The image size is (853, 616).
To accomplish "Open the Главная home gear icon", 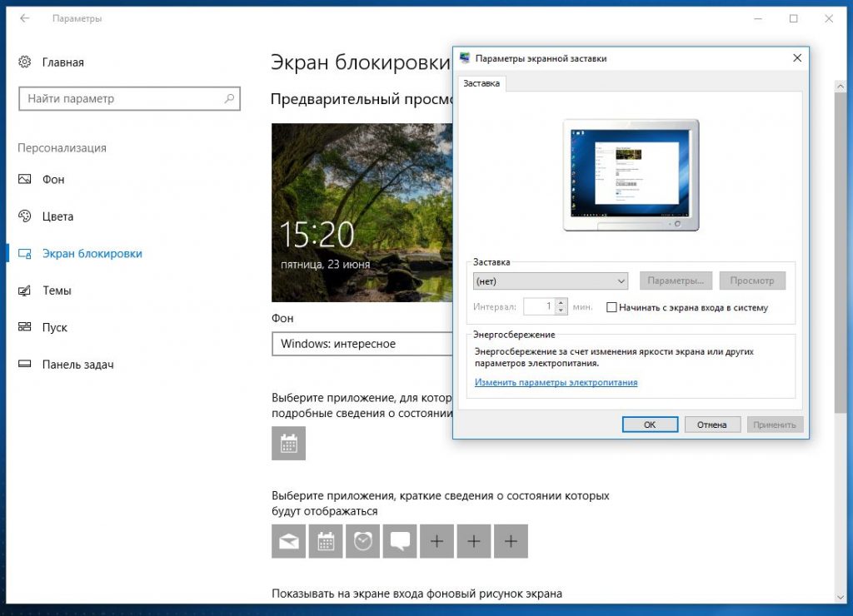I will coord(25,62).
